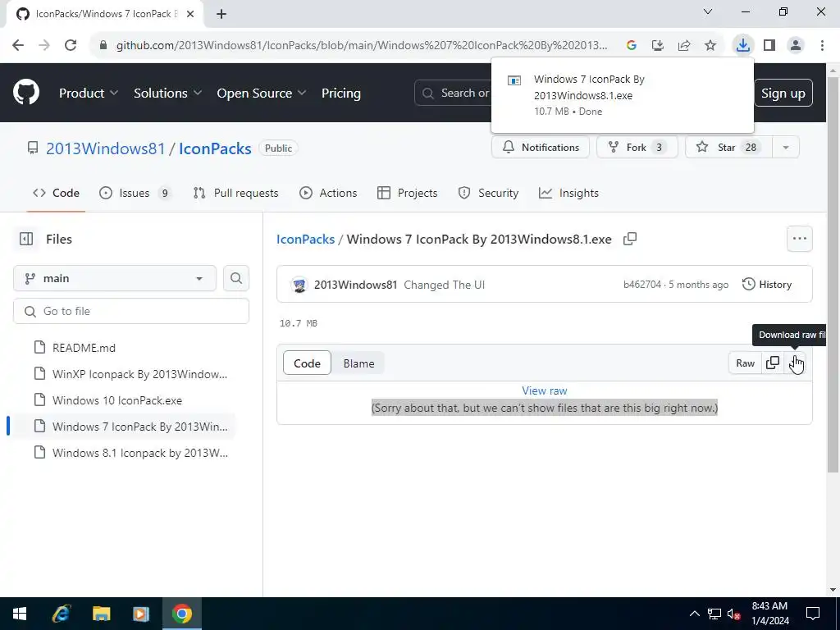Copy file path icon next to filename

pos(630,239)
